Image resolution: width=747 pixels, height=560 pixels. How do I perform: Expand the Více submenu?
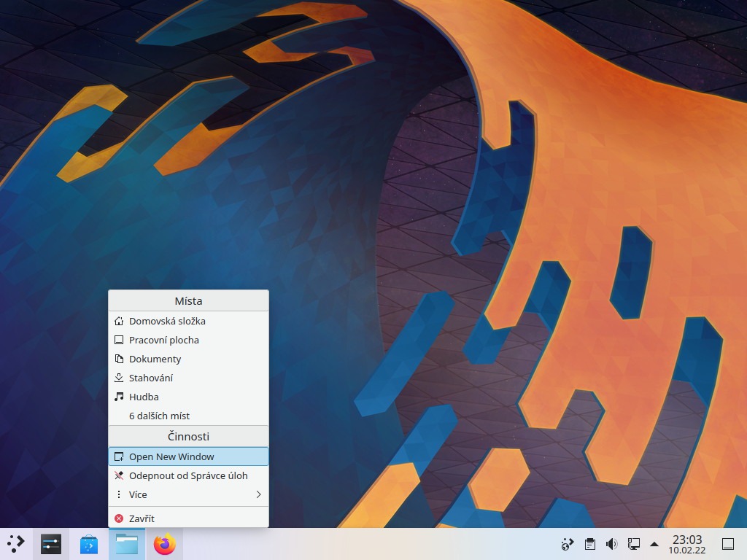pyautogui.click(x=189, y=495)
